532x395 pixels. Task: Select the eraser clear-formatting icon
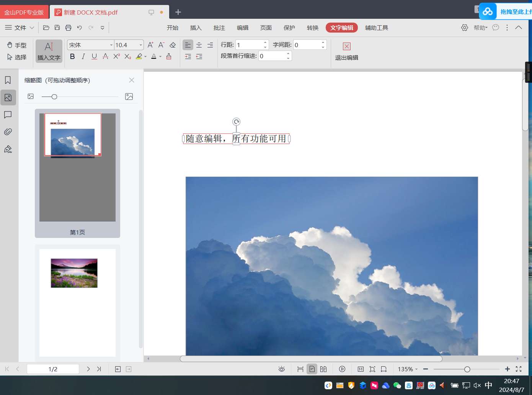173,45
